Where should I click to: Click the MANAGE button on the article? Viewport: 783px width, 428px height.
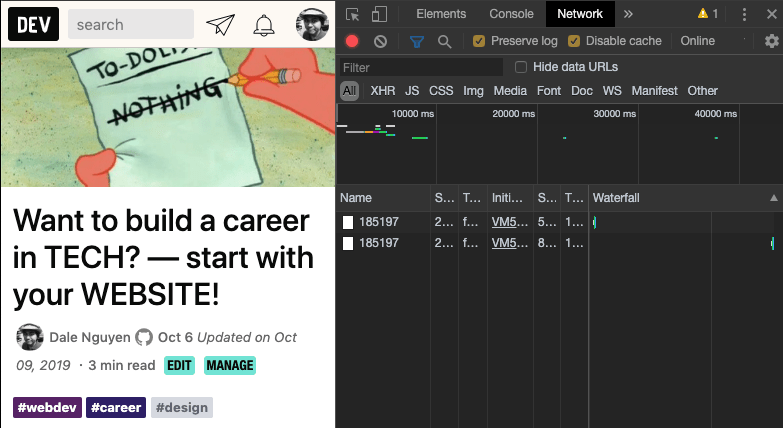click(230, 366)
